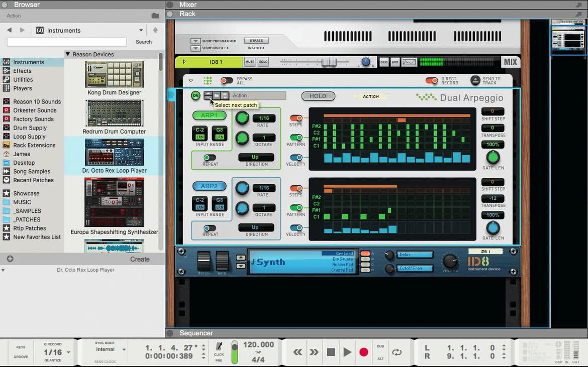Click the HOLD button on Dual Arpeggio
The height and width of the screenshot is (367, 588).
pos(318,96)
